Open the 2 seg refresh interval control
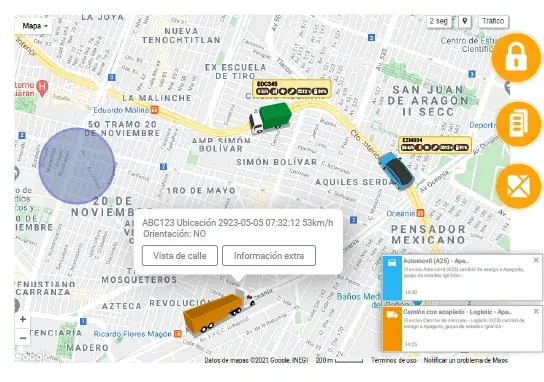The height and width of the screenshot is (382, 544). click(439, 22)
